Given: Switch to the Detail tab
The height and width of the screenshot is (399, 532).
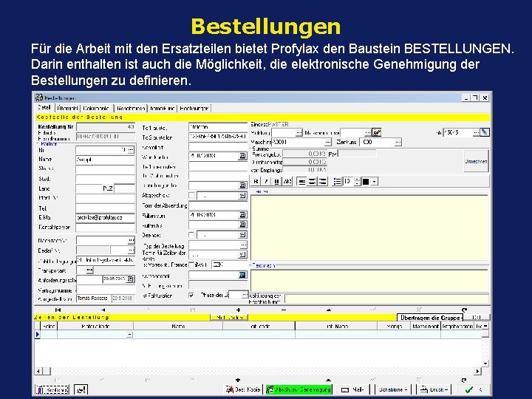Looking at the screenshot, I should [44, 108].
